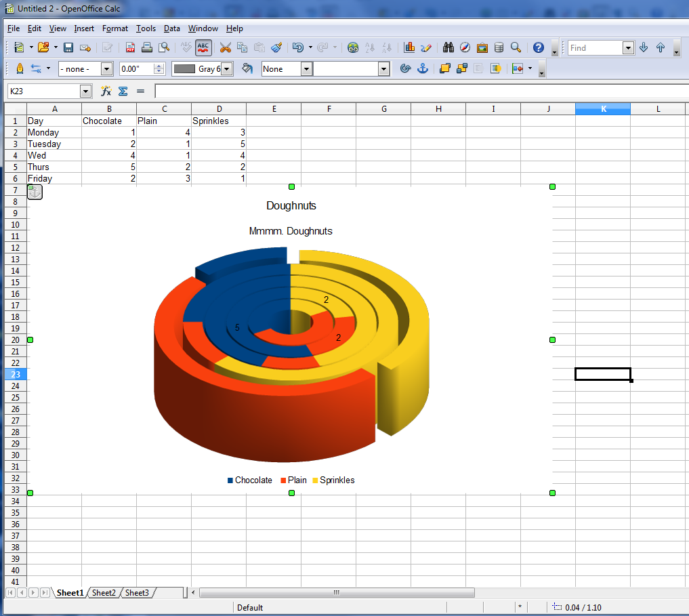The width and height of the screenshot is (689, 616).
Task: Open the empty area fill dropdown
Action: tap(384, 69)
